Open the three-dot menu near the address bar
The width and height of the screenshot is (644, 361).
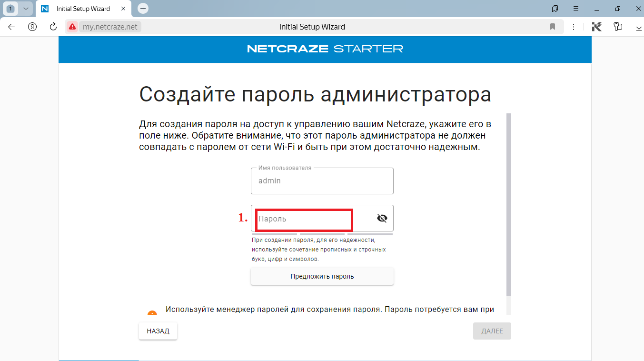click(x=574, y=27)
